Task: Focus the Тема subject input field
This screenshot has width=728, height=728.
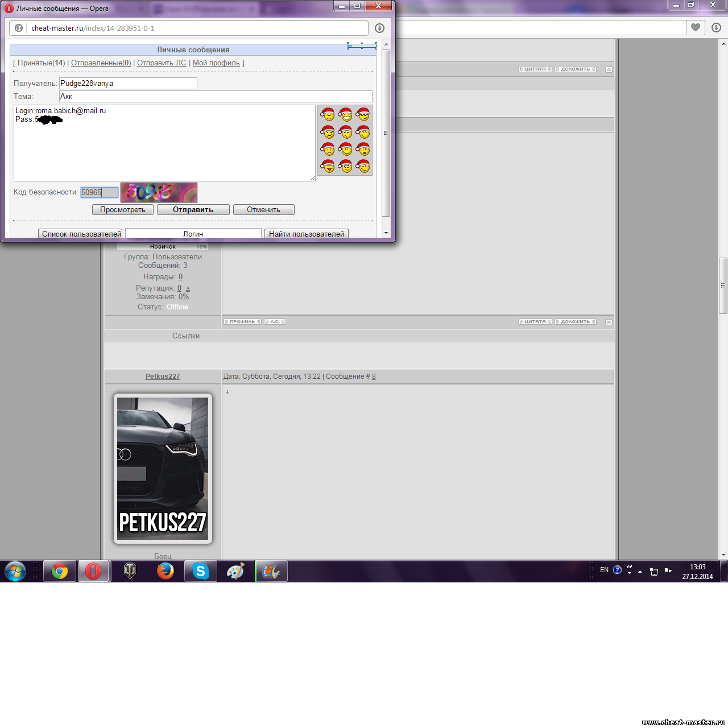Action: pos(216,97)
